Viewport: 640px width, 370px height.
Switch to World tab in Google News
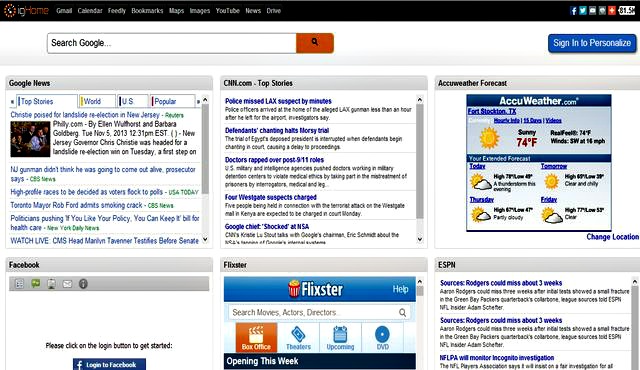98,101
